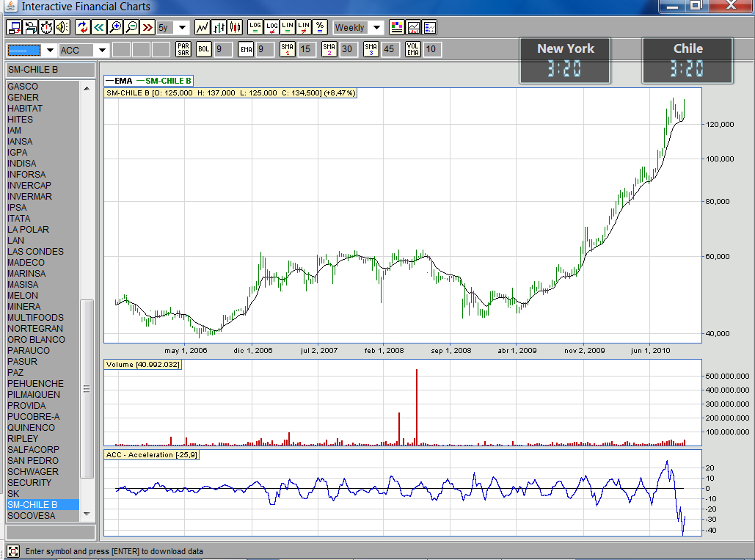Click the sound speaker icon
Image resolution: width=755 pixels, height=560 pixels.
(62, 27)
